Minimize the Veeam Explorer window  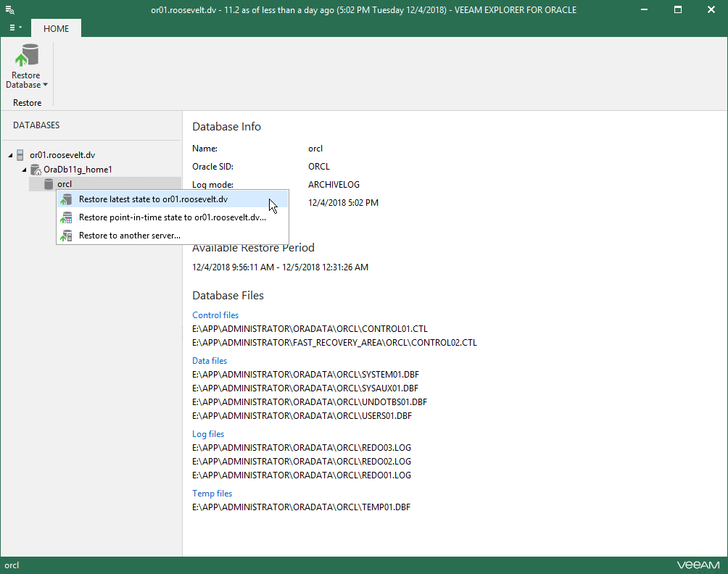[644, 9]
